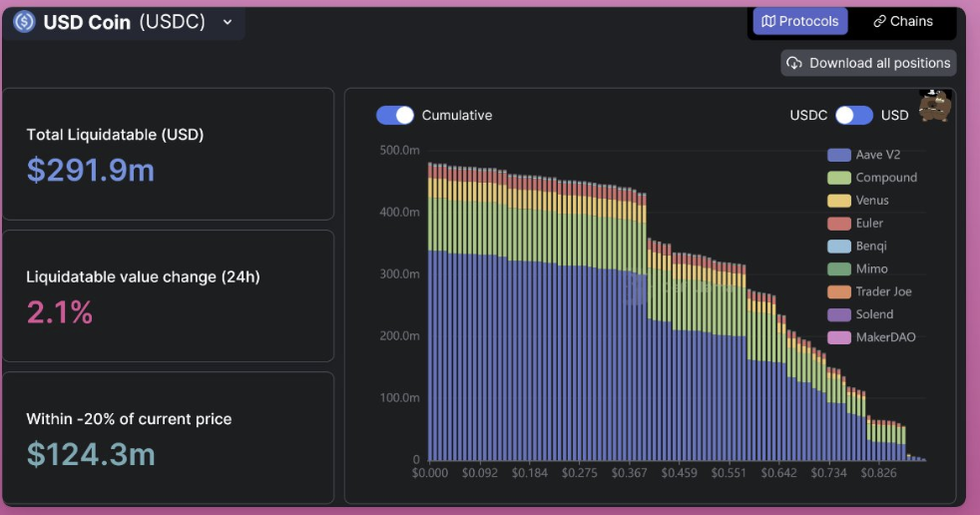Click the $291.9m total liquidatable value
Viewport: 980px width, 515px height.
click(x=91, y=170)
